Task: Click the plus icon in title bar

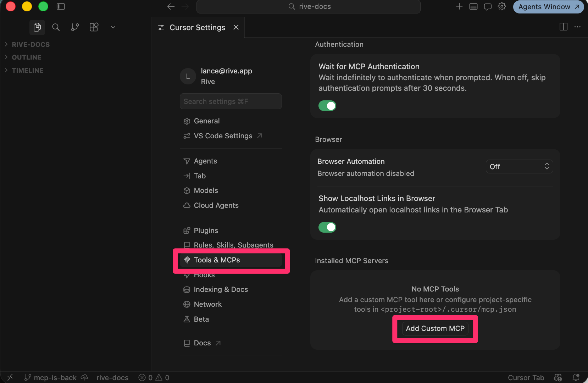Action: 459,6
